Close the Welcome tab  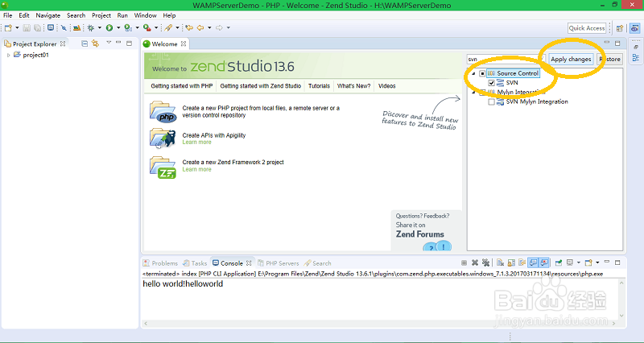pyautogui.click(x=184, y=43)
